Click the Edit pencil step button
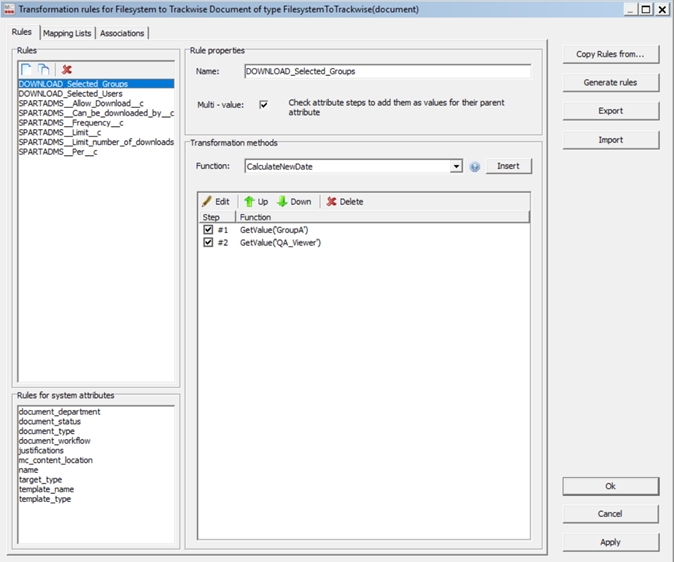The height and width of the screenshot is (562, 674). [216, 201]
